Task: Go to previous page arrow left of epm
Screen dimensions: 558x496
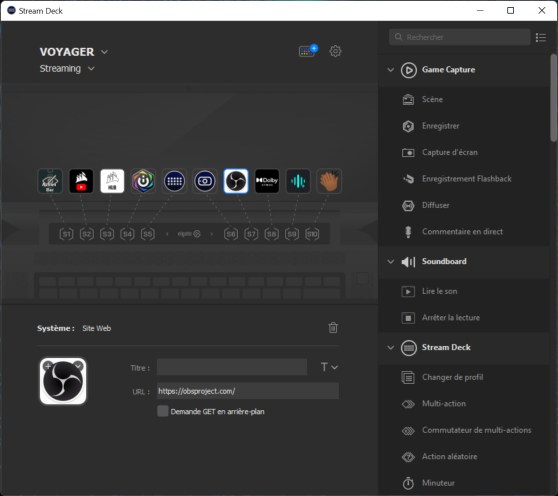Action: tap(167, 234)
